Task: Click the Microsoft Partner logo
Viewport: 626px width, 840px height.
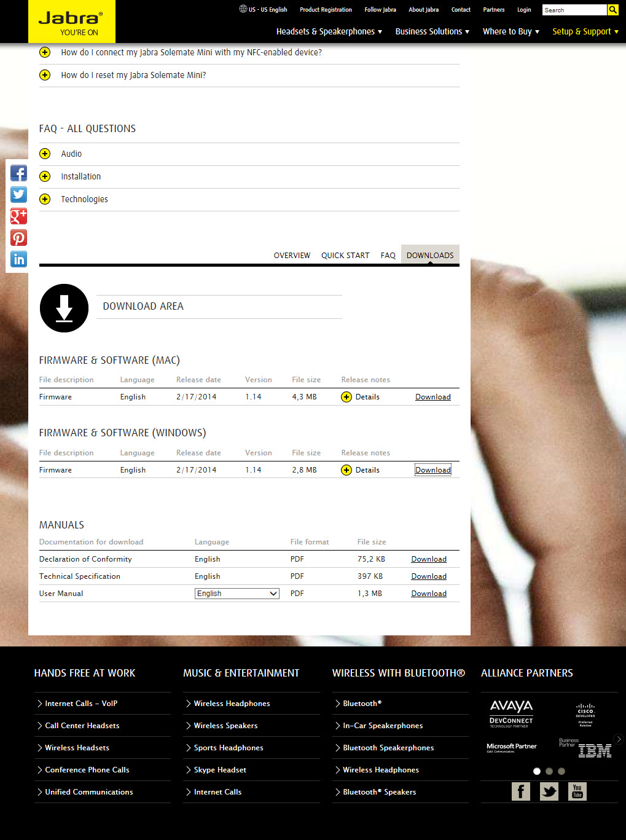Action: pos(512,747)
